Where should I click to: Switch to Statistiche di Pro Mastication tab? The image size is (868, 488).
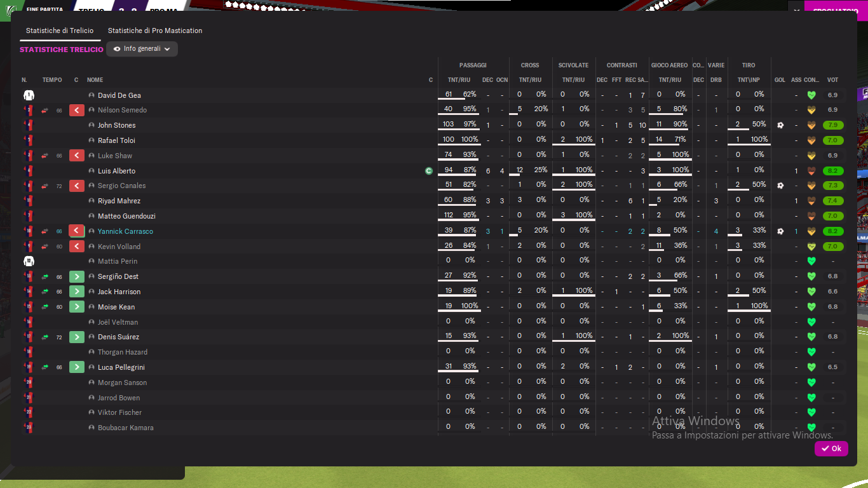pyautogui.click(x=155, y=30)
